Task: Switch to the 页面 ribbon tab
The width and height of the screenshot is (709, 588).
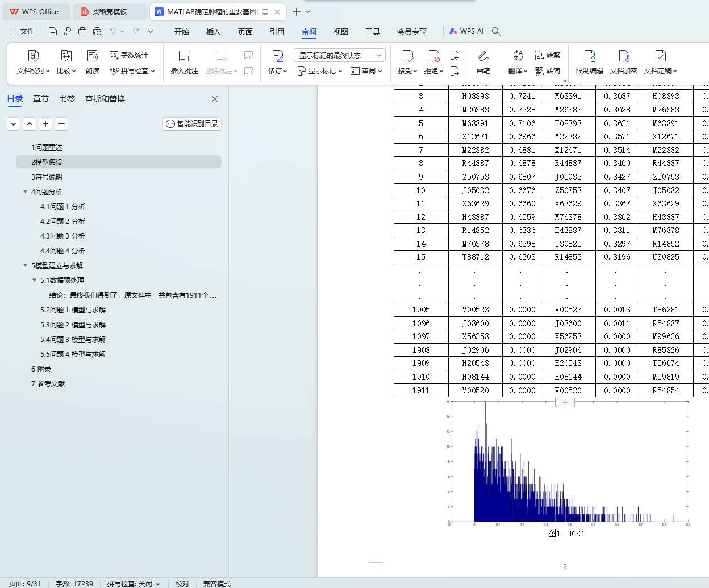Action: (x=245, y=32)
